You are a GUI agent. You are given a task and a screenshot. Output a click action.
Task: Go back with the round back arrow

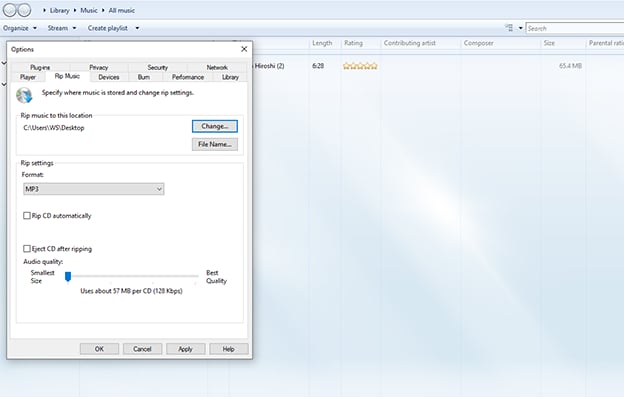[x=10, y=10]
